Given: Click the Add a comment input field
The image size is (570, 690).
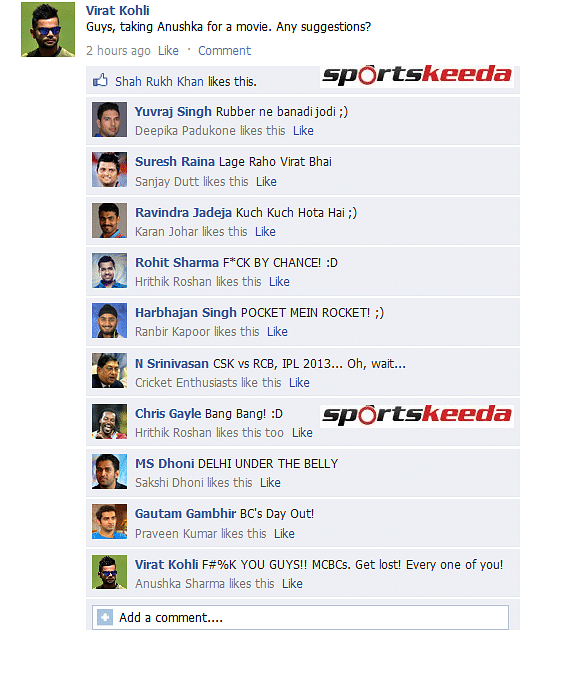Looking at the screenshot, I should 300,617.
